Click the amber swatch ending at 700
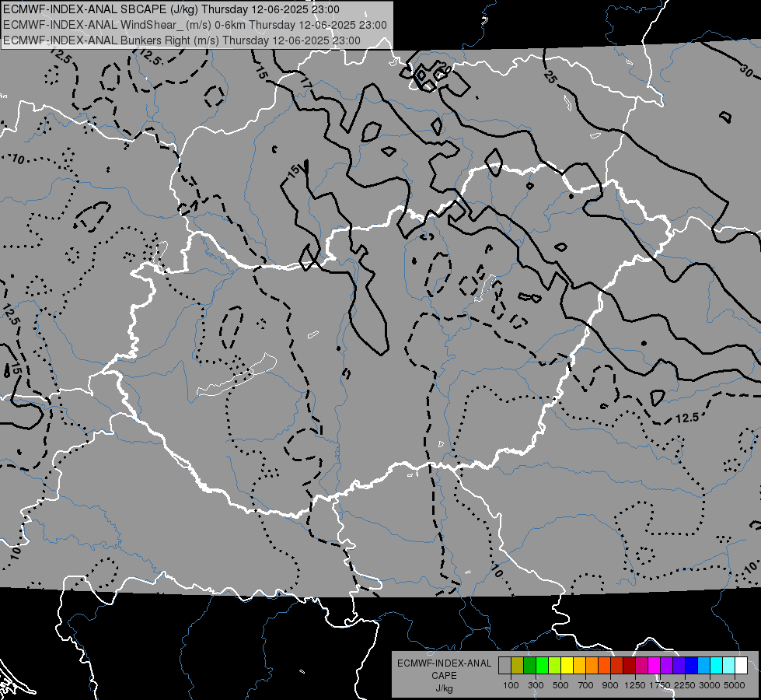761x700 pixels. tap(579, 666)
